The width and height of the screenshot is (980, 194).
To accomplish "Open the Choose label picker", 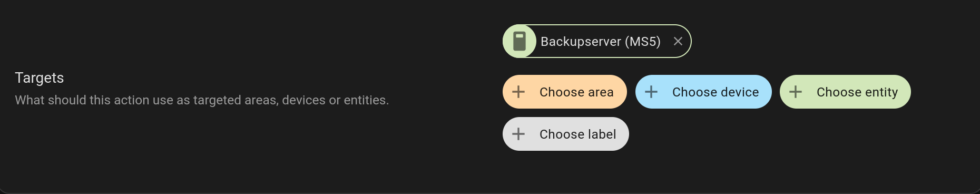I will pyautogui.click(x=566, y=134).
